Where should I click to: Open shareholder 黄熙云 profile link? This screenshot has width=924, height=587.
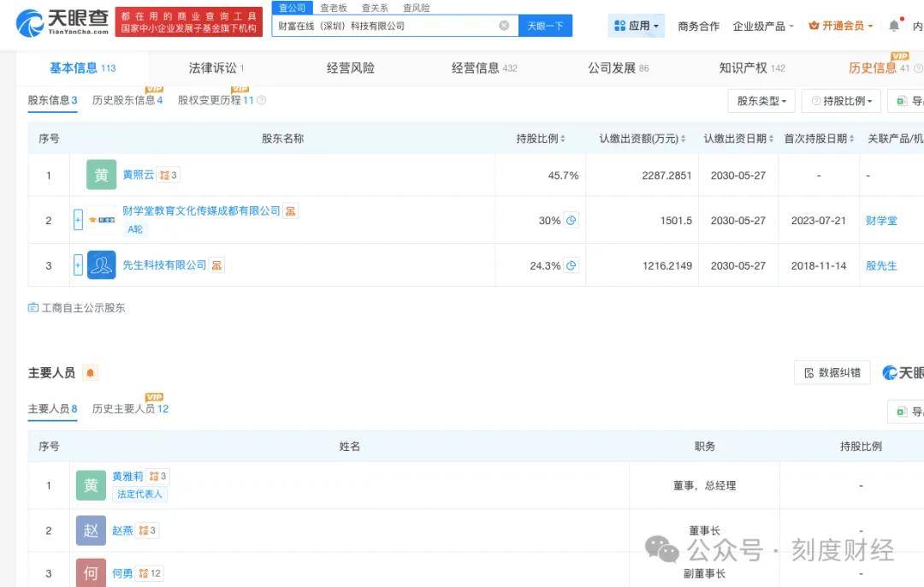pyautogui.click(x=138, y=175)
